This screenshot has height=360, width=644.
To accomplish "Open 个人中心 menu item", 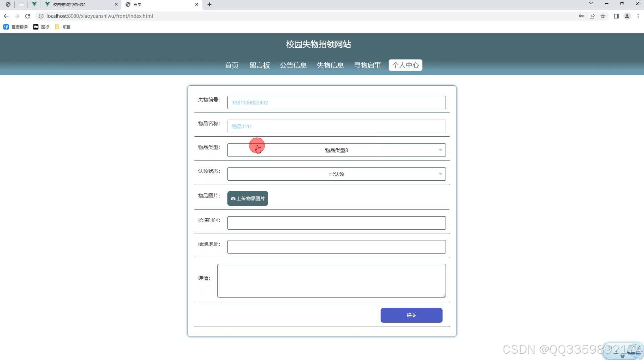I will (x=405, y=65).
